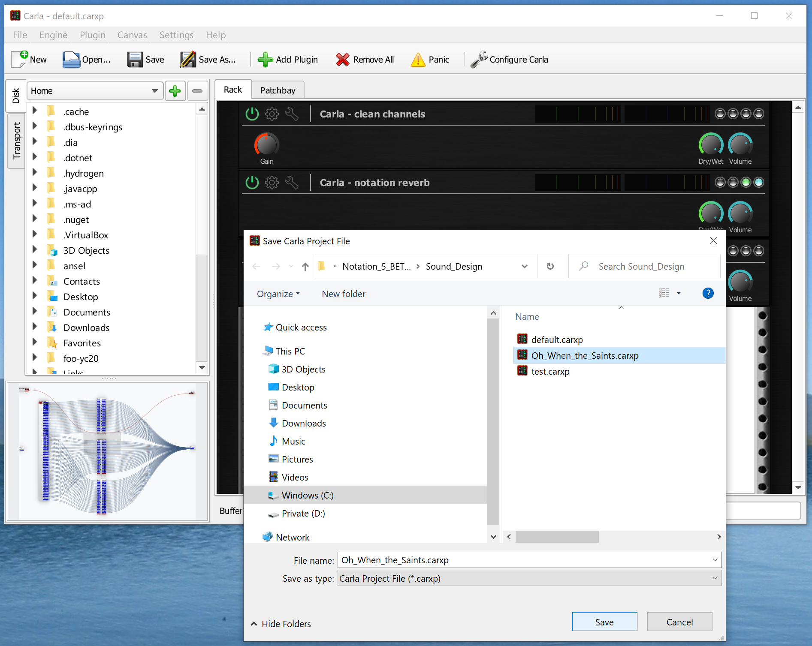Click the dialog's help question mark icon
This screenshot has height=646, width=812.
(x=708, y=294)
